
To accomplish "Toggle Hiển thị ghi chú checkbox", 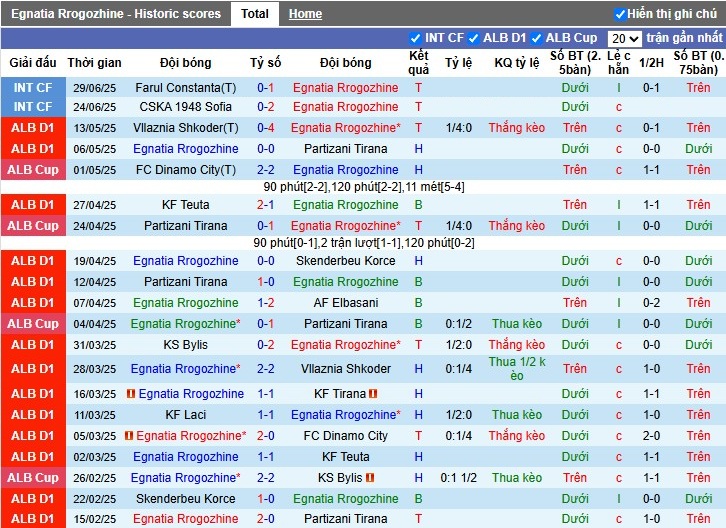I will click(620, 14).
